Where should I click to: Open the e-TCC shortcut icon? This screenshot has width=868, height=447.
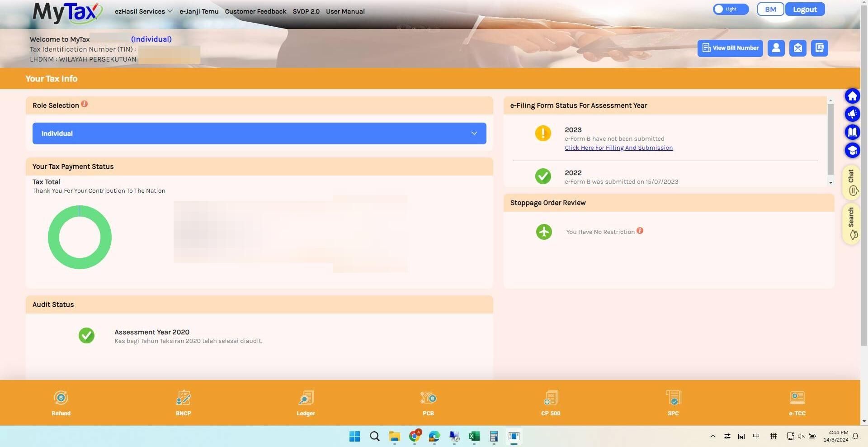click(x=797, y=398)
